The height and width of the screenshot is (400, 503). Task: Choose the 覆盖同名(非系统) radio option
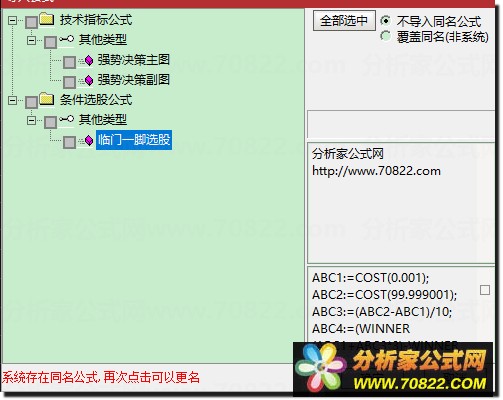coord(385,36)
